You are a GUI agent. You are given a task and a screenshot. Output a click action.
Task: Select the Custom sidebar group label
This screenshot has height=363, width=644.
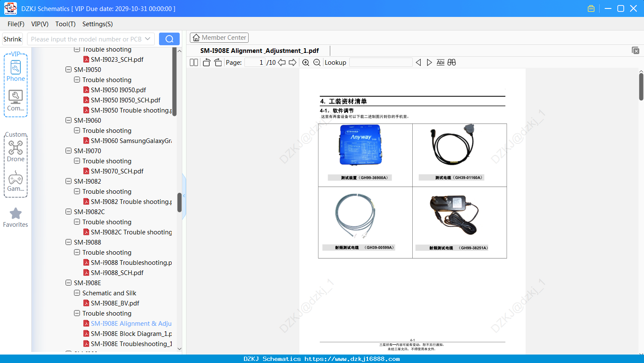click(16, 135)
